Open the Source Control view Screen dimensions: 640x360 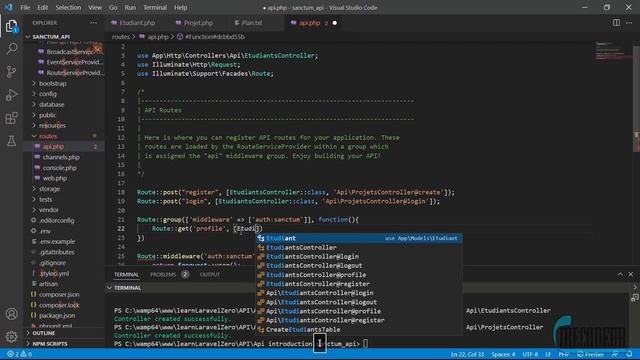coord(11,72)
